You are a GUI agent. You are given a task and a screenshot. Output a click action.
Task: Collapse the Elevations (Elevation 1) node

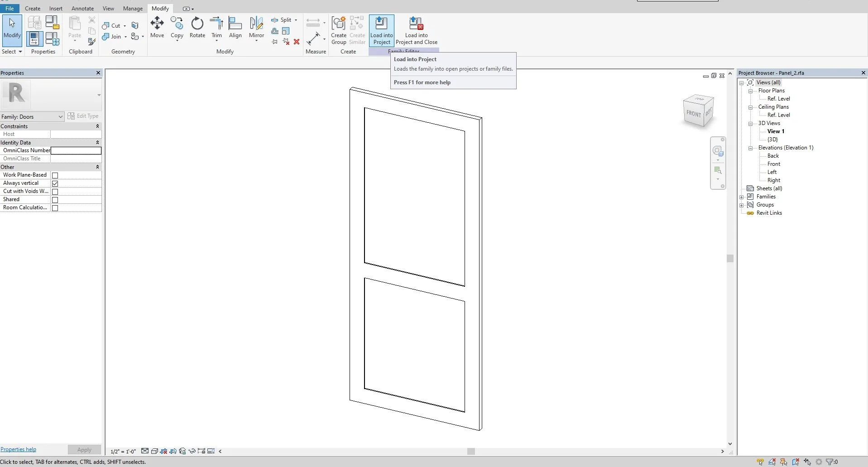coord(750,148)
